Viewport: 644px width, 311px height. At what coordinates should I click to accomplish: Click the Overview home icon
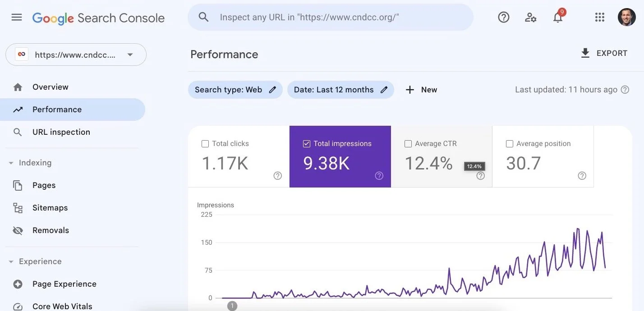(x=18, y=87)
